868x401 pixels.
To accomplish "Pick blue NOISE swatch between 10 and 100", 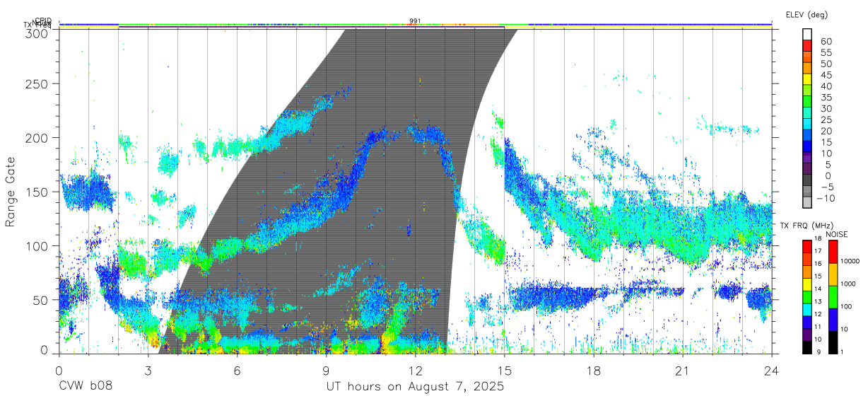I will click(x=833, y=320).
